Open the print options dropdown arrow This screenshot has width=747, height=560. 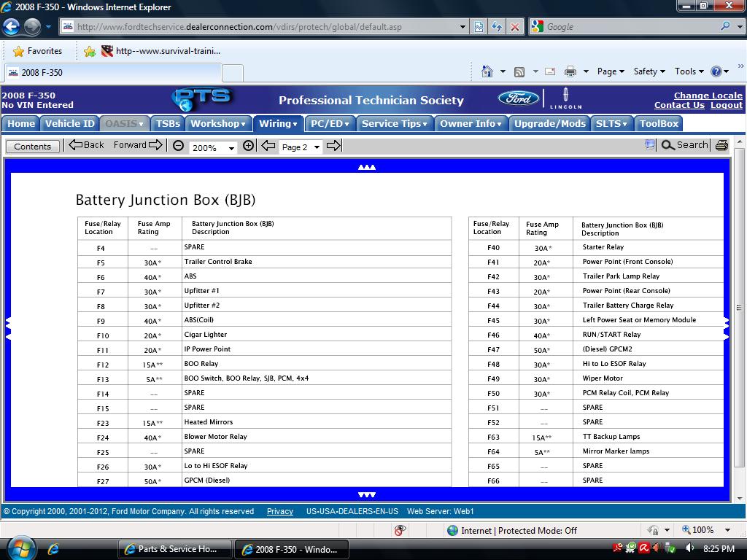pyautogui.click(x=586, y=71)
